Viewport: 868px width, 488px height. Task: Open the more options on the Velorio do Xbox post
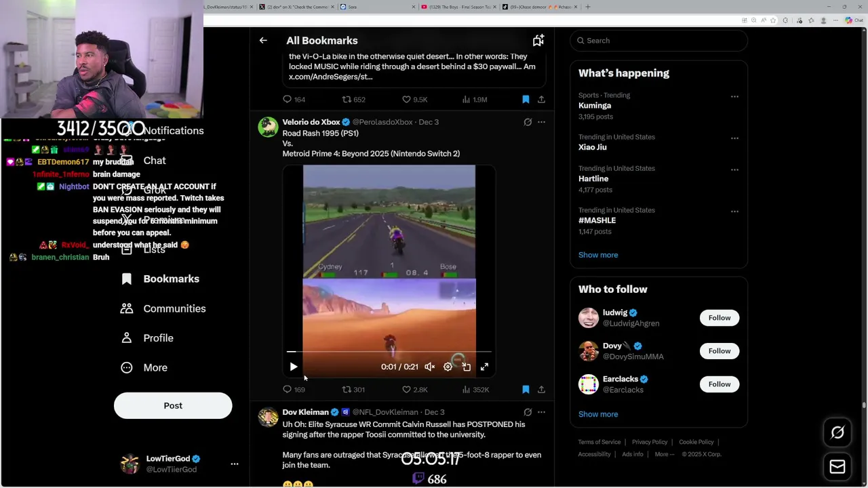(541, 122)
